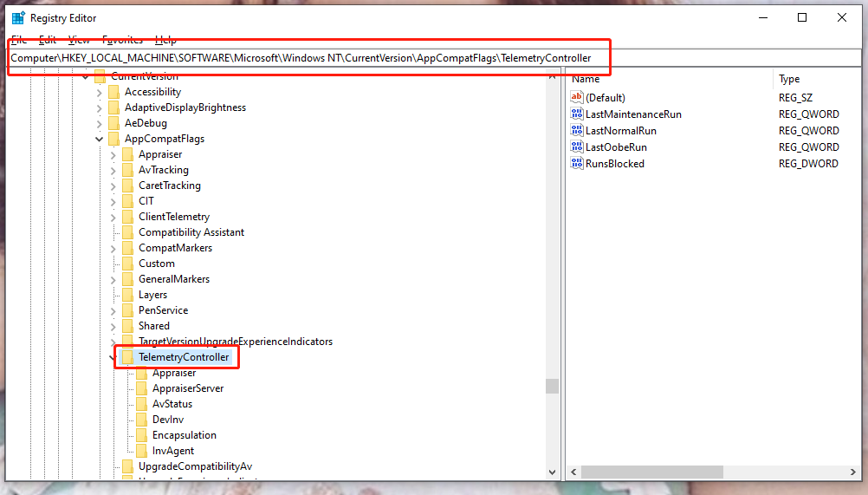Click the ClientTelemetry folder icon

point(128,217)
